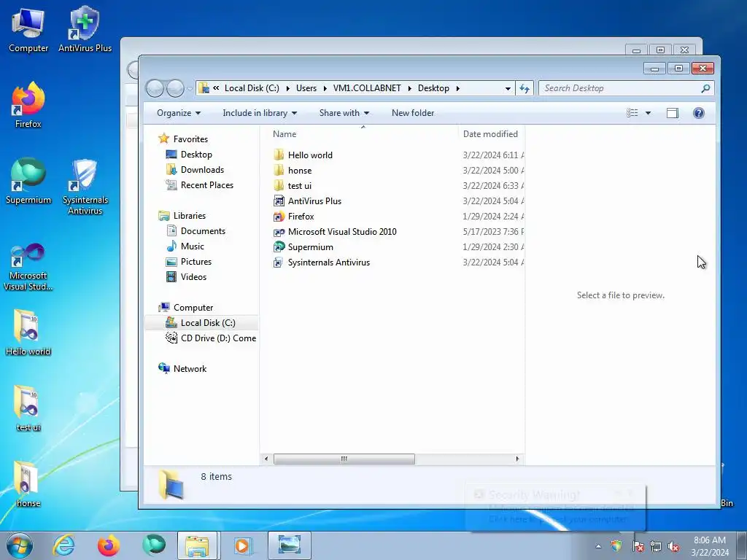Click the New folder button
747x560 pixels.
point(413,113)
